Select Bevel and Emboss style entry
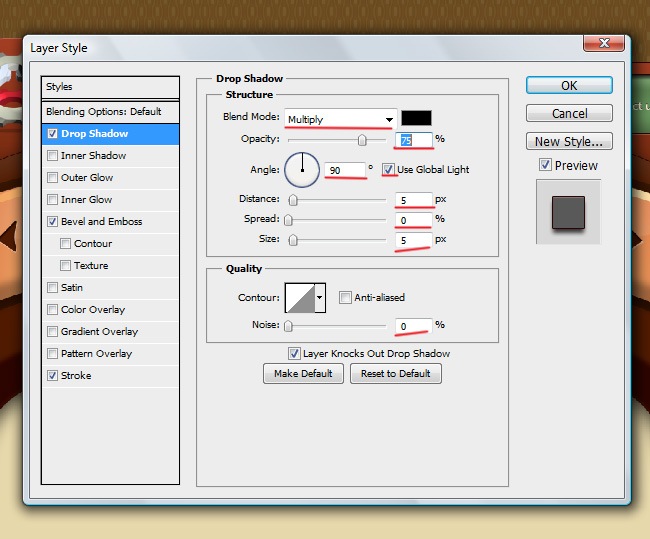The height and width of the screenshot is (539, 650). pyautogui.click(x=101, y=222)
